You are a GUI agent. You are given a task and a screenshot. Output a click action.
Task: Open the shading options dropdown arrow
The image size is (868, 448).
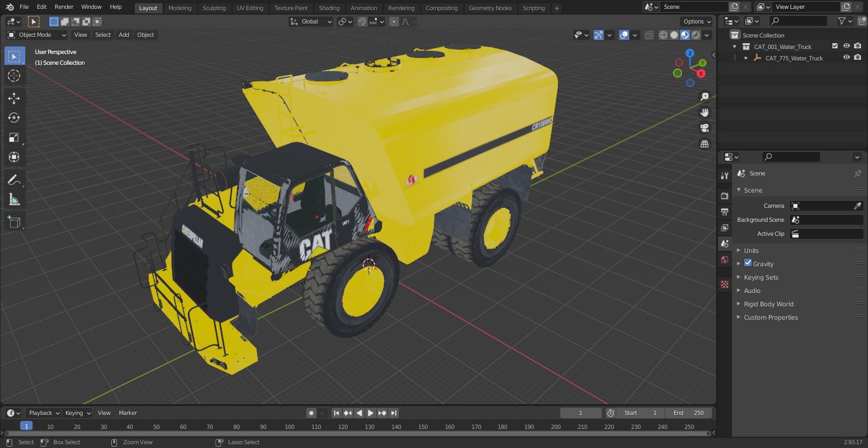(x=707, y=35)
